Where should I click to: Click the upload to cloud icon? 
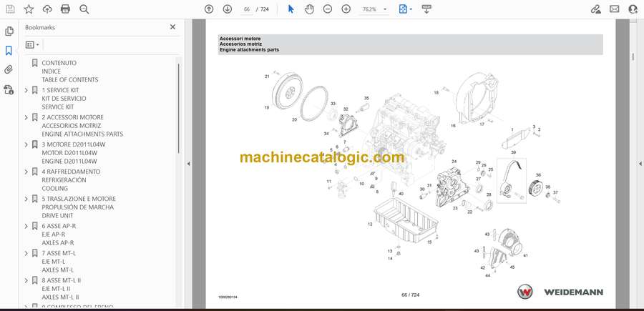(47, 9)
